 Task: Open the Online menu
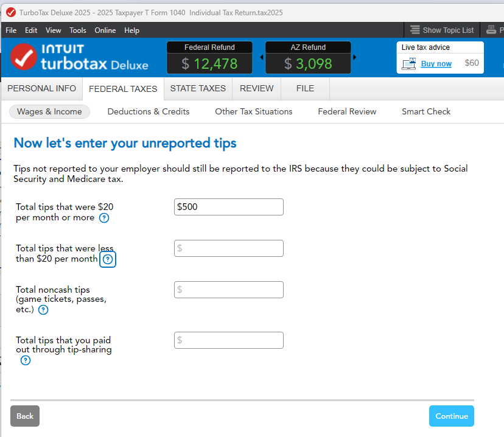tap(105, 30)
